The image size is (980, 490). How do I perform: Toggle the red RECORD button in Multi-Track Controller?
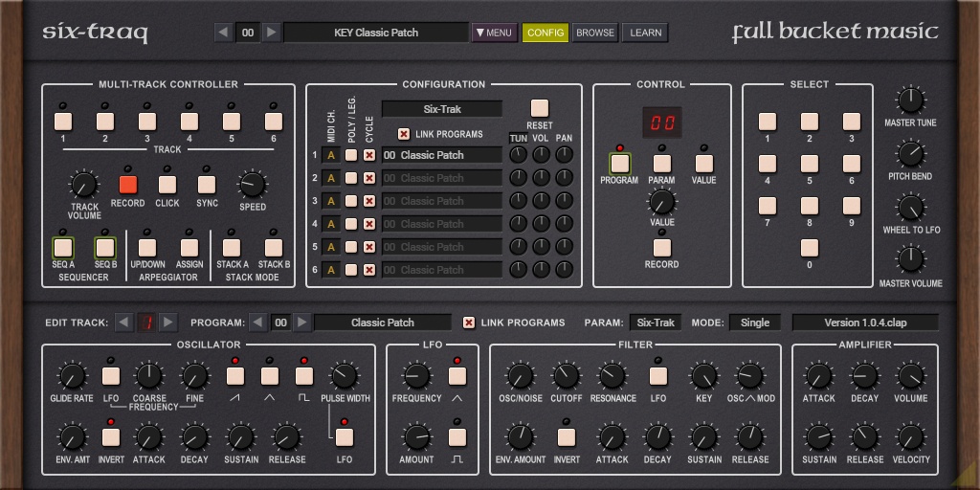pos(128,185)
